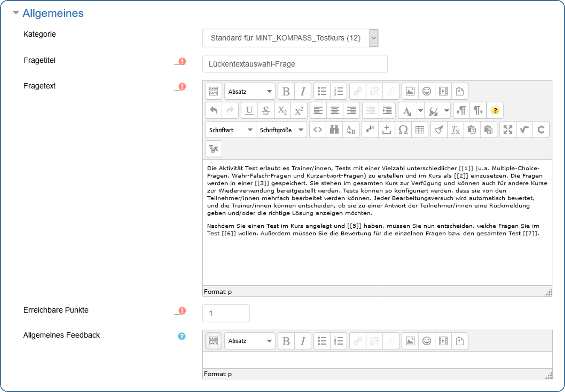Screen dimensions: 565x392
Task: Click the C-shaped toolbar icon
Action: (x=541, y=130)
